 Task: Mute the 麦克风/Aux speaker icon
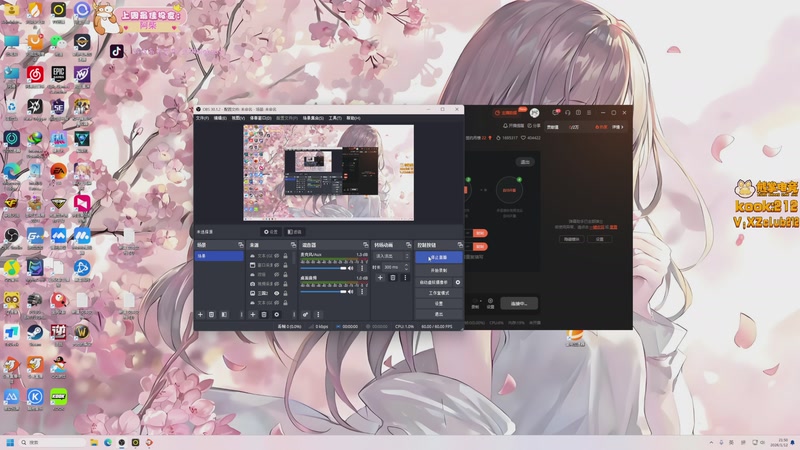351,268
